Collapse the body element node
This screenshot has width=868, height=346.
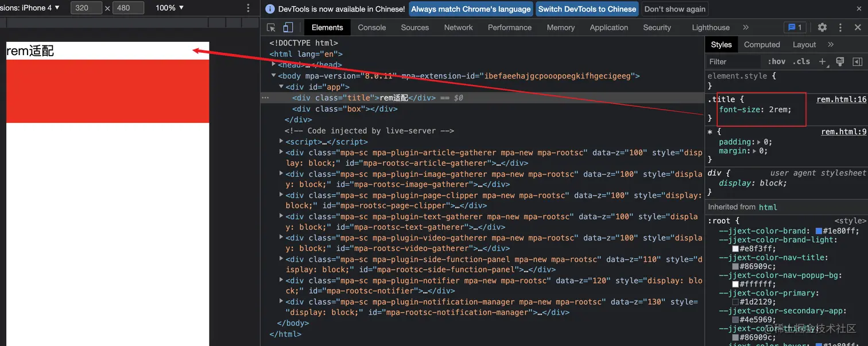[x=273, y=76]
